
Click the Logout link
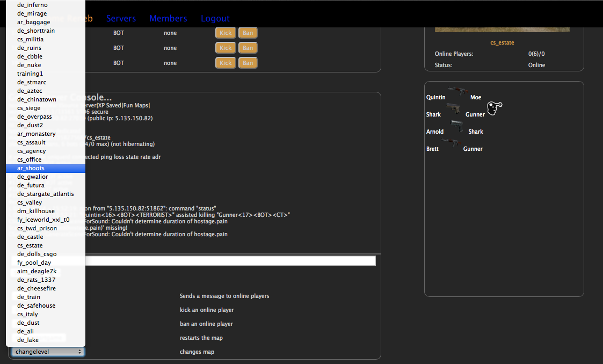click(x=215, y=18)
